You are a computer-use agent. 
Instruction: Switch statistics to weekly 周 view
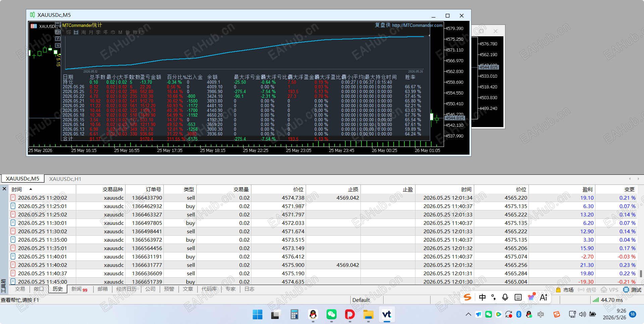tap(84, 32)
